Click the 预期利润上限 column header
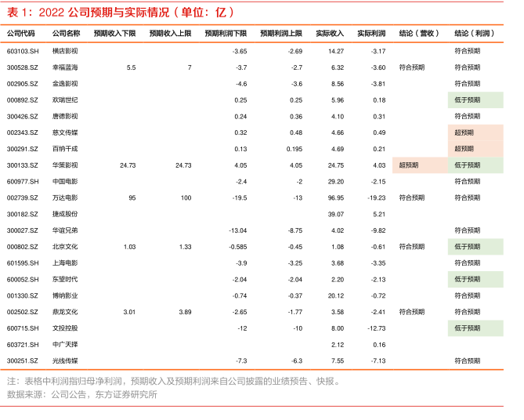Image resolution: width=524 pixels, height=420 pixels. 281,34
